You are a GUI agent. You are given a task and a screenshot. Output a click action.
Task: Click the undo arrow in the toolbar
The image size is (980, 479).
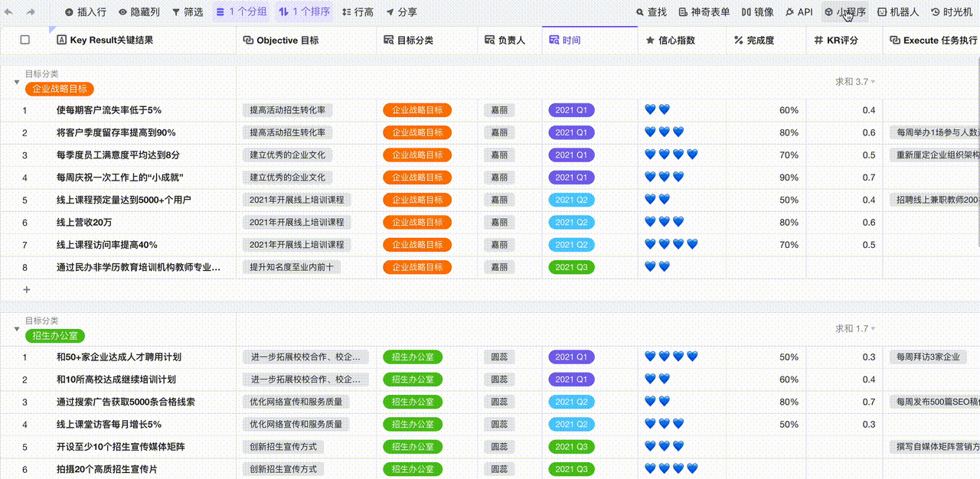point(9,12)
